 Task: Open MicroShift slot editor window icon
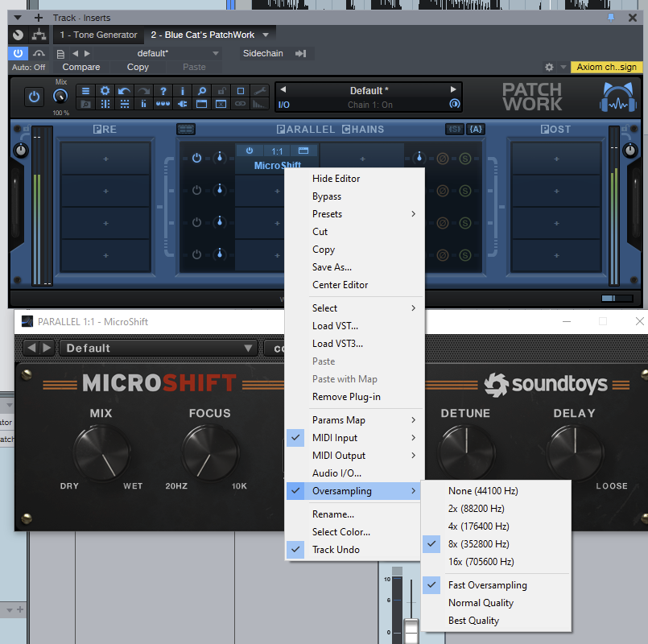[x=303, y=151]
